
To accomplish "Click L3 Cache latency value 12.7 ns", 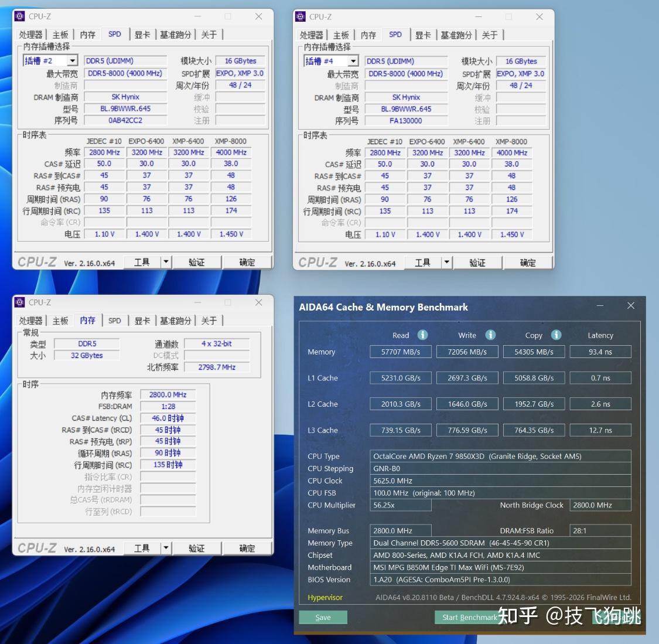I will point(600,430).
